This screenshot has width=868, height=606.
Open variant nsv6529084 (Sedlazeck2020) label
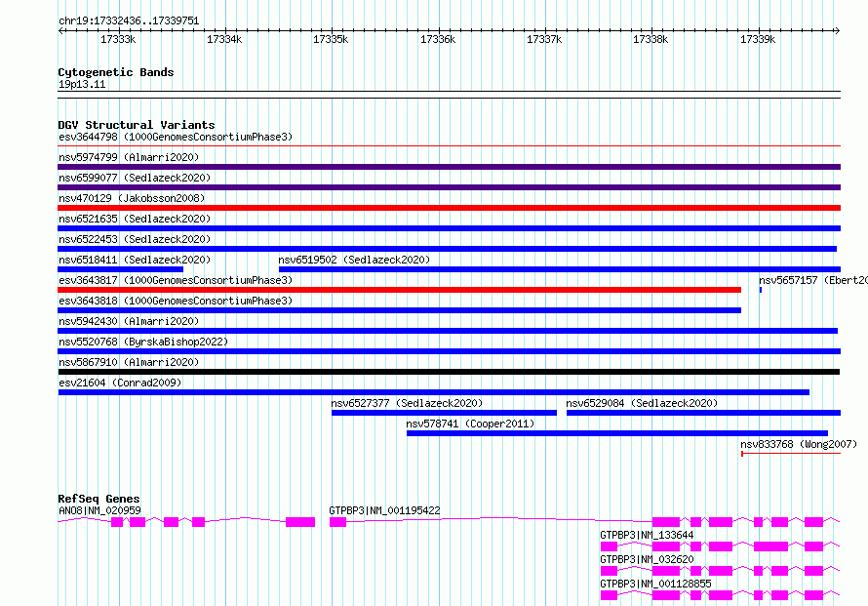coord(642,403)
